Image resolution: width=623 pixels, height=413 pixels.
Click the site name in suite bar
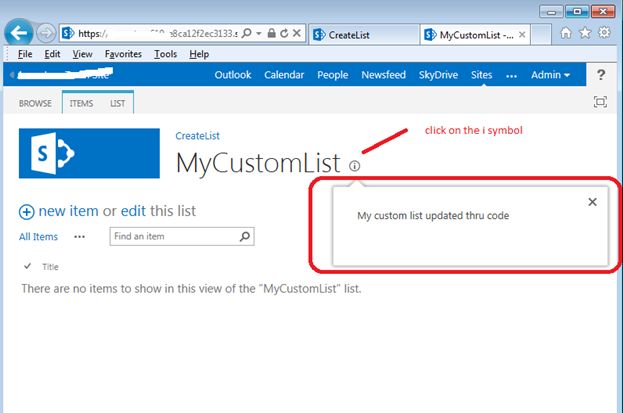[65, 74]
